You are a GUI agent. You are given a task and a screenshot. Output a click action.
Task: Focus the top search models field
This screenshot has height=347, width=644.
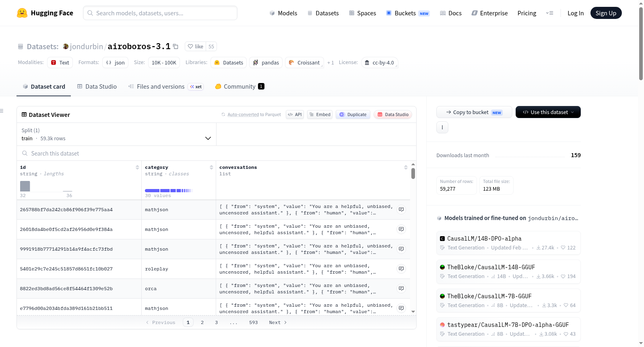tap(160, 13)
